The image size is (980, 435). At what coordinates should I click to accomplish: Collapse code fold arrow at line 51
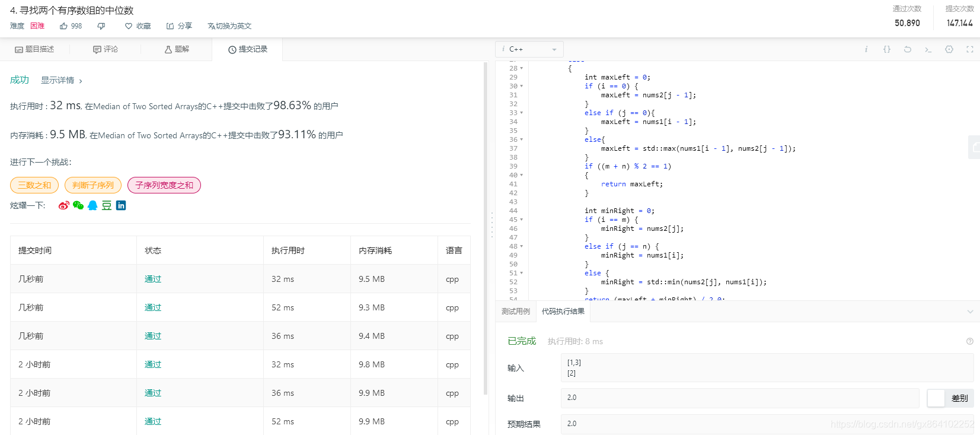tap(522, 273)
